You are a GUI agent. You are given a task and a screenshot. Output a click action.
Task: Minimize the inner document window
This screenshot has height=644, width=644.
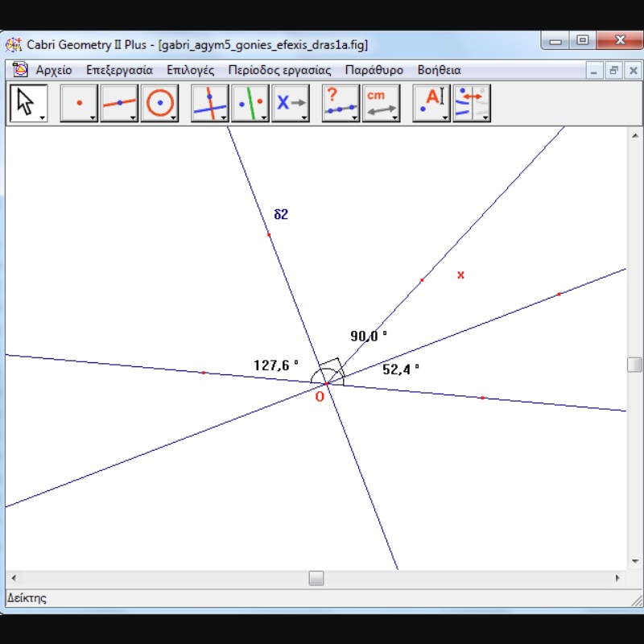[x=594, y=71]
